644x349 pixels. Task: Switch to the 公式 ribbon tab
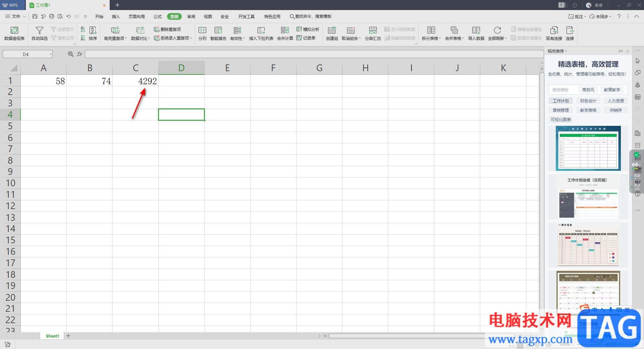[158, 16]
